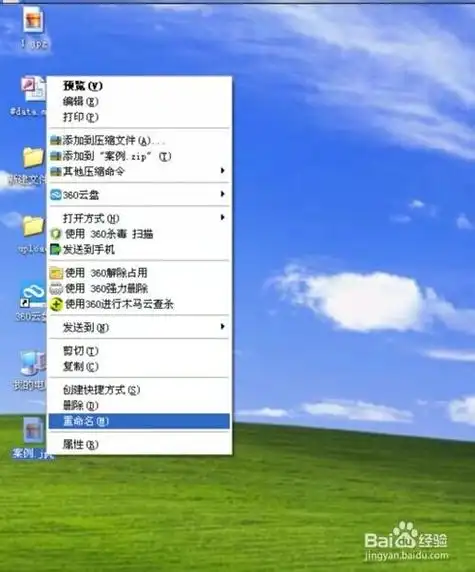Image resolution: width=475 pixels, height=572 pixels.
Task: Choose 删除(D) from the menu
Action: click(x=139, y=405)
